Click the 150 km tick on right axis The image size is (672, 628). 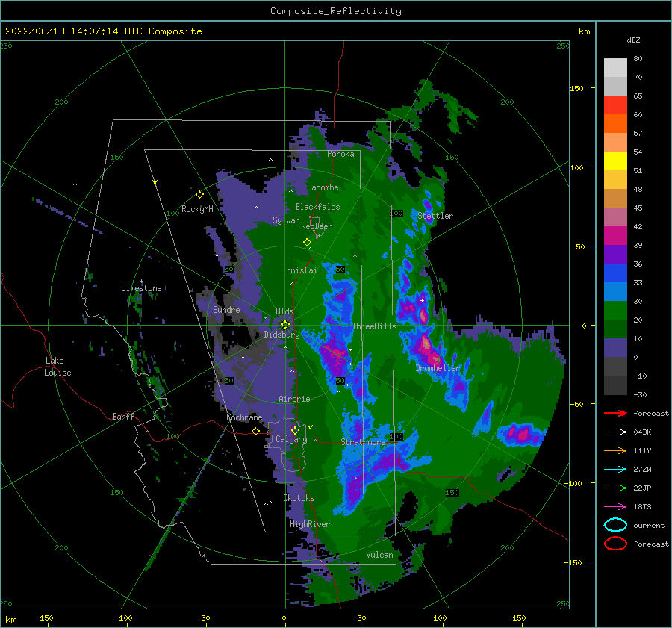(x=576, y=88)
